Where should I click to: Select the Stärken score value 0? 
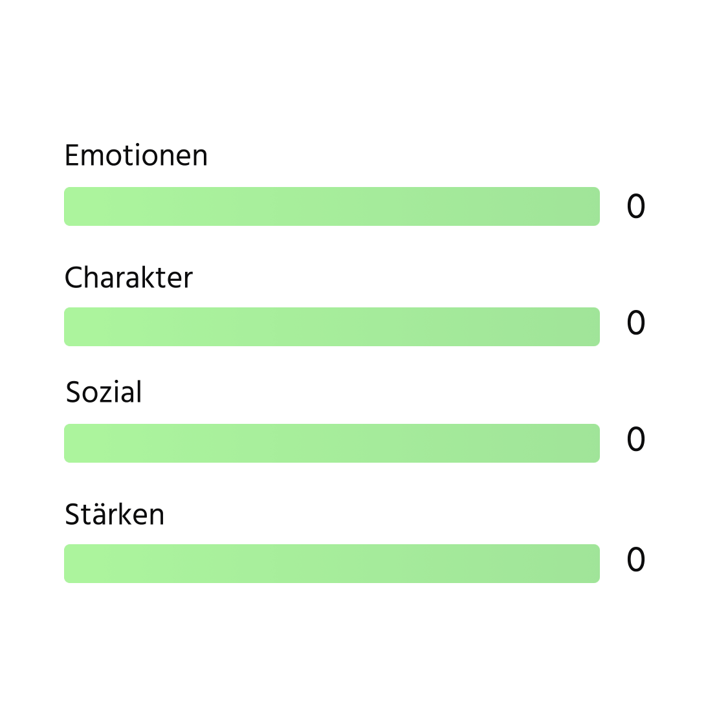(635, 560)
